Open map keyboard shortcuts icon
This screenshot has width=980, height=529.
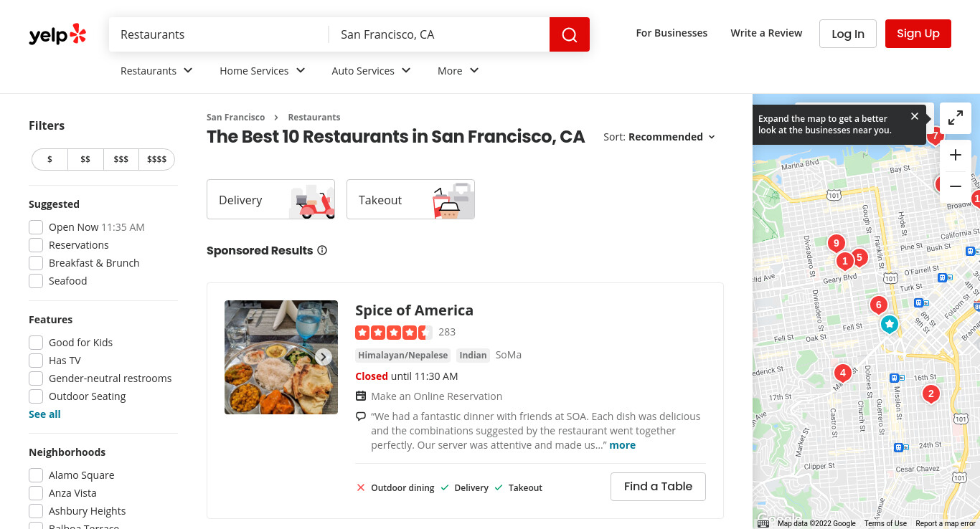[763, 524]
